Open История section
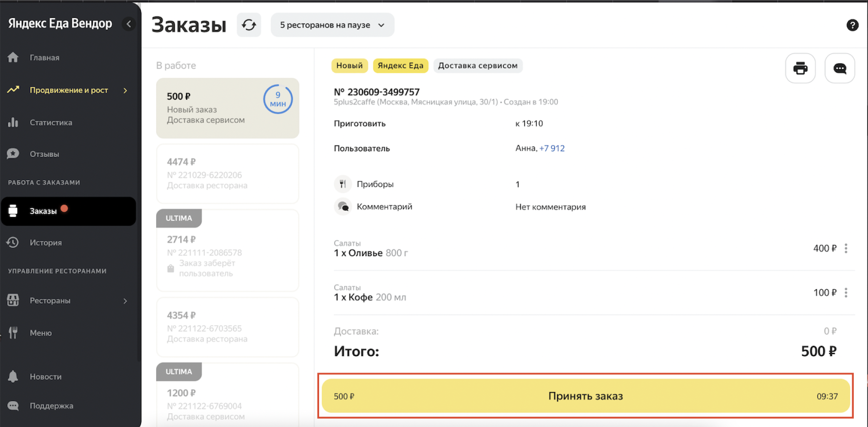Screen dimensions: 868x427 (46, 242)
